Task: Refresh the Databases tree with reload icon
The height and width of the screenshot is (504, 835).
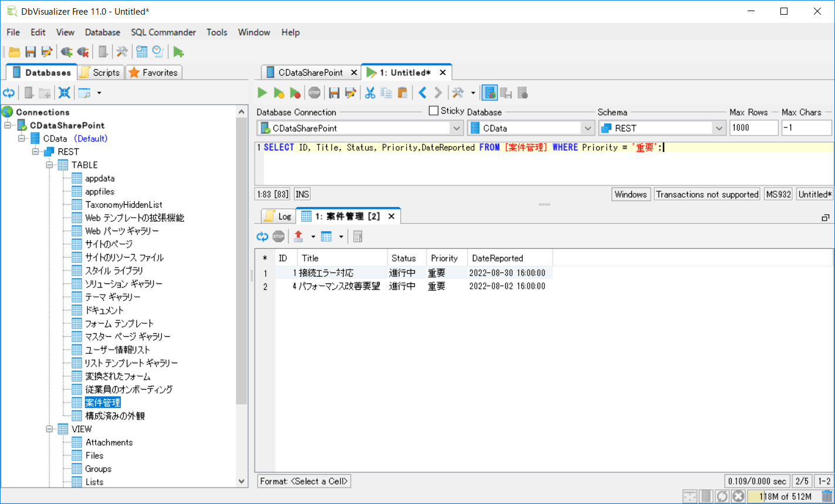Action: click(9, 93)
